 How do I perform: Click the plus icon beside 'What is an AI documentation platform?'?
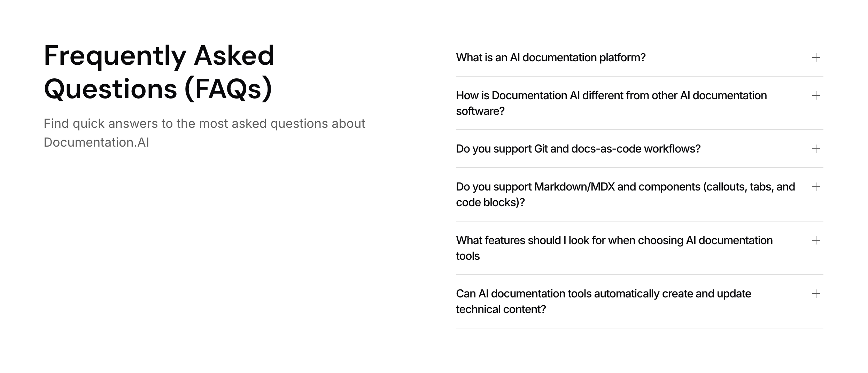pyautogui.click(x=816, y=58)
